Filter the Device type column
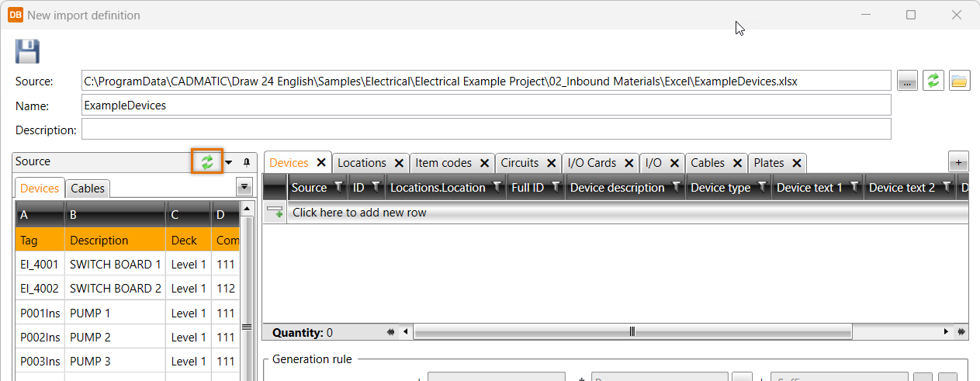Image resolution: width=980 pixels, height=381 pixels. [x=762, y=187]
